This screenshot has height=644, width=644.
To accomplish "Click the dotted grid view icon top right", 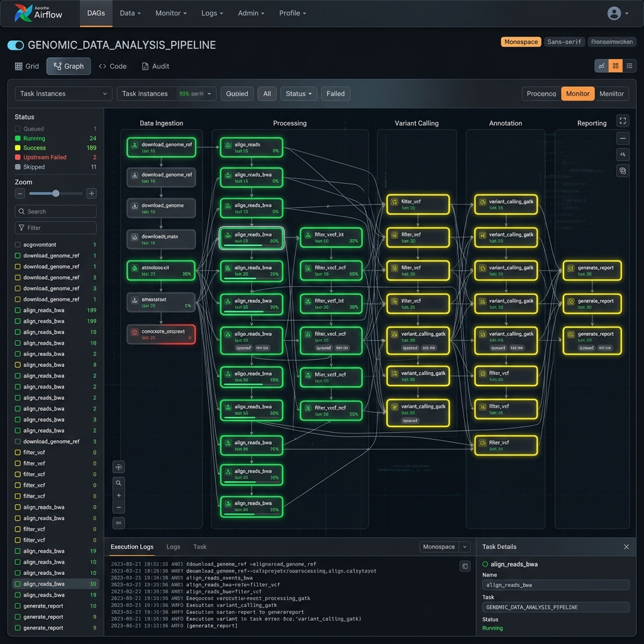I will (629, 65).
